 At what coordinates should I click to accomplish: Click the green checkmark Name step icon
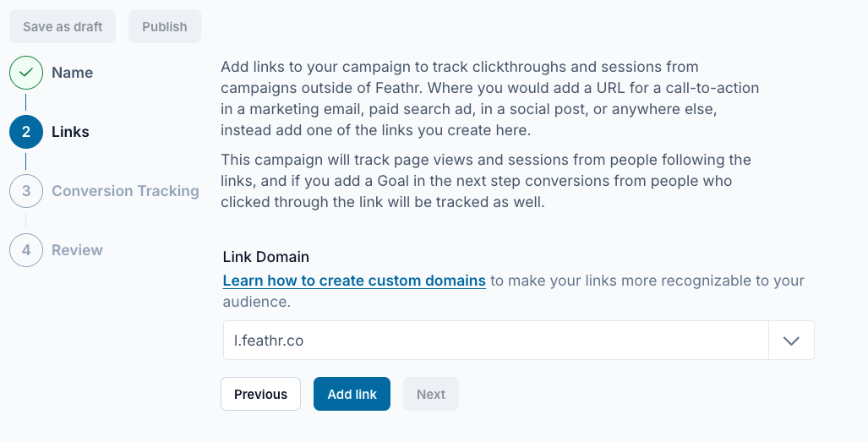coord(26,73)
